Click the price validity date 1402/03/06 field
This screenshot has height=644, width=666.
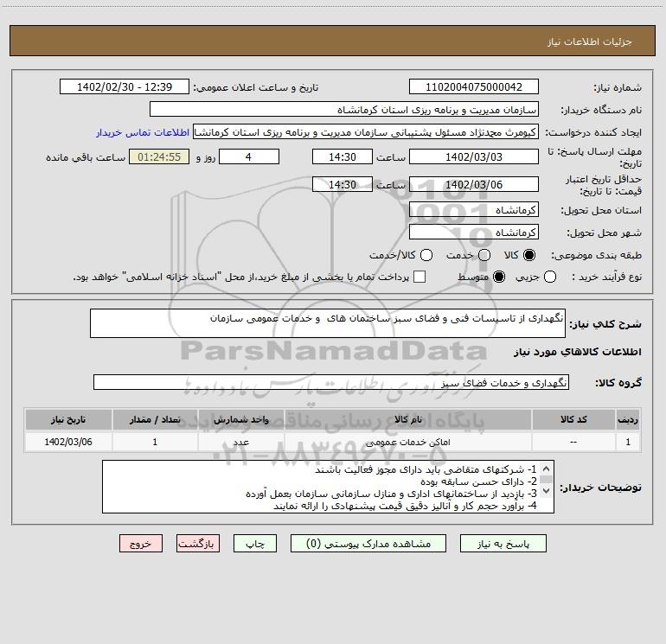(x=474, y=184)
